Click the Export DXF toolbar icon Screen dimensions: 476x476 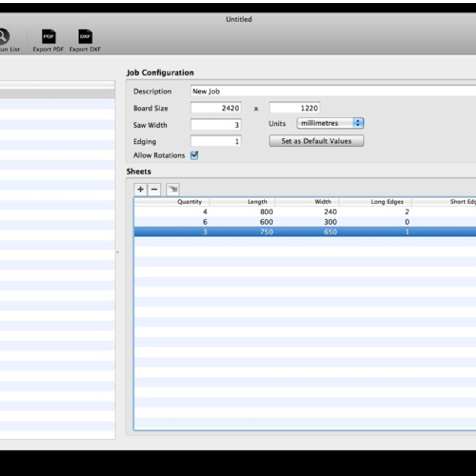85,37
